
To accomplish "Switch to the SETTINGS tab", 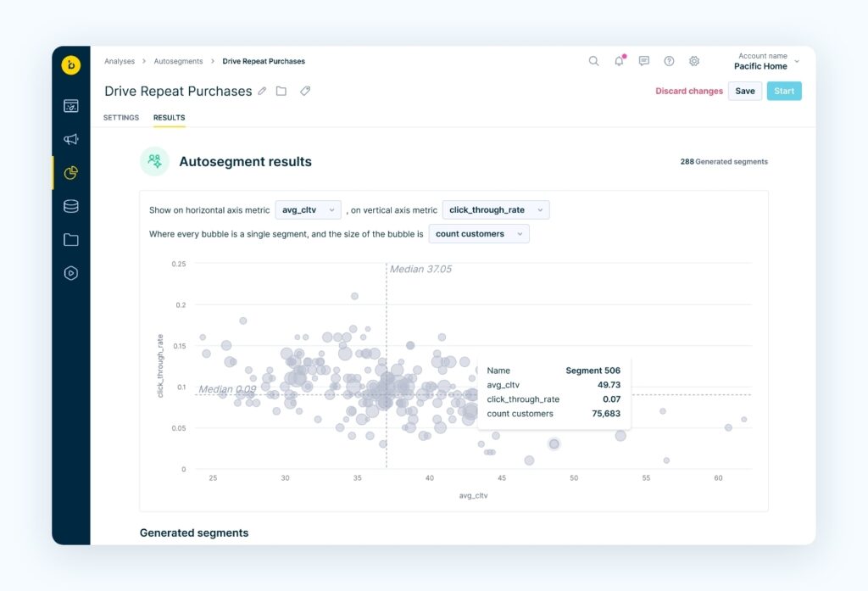I will click(x=120, y=118).
